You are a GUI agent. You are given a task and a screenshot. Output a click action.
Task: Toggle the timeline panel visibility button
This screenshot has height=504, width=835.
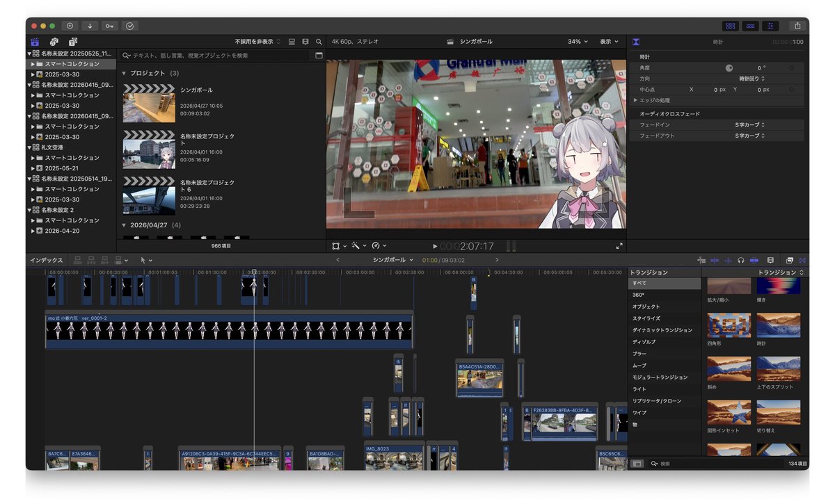[750, 26]
